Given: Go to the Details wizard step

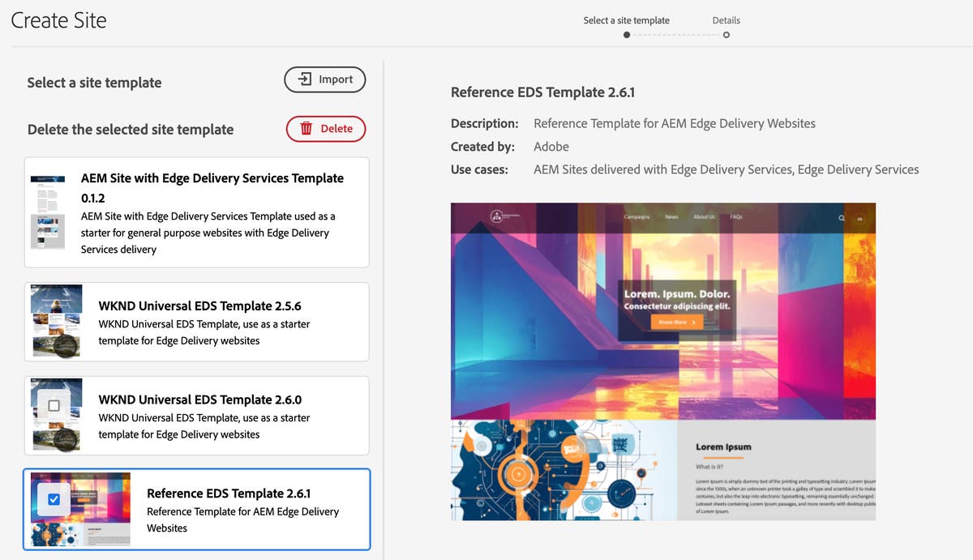Looking at the screenshot, I should 726,20.
